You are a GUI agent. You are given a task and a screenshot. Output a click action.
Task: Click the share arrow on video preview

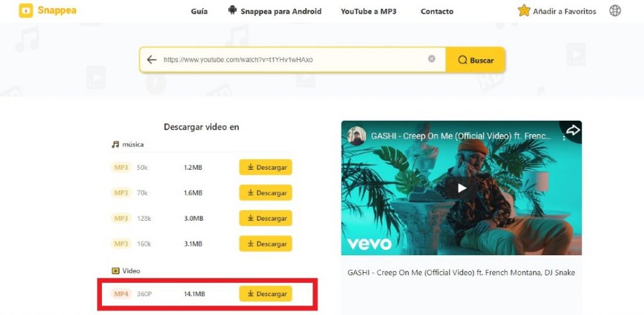coord(572,131)
